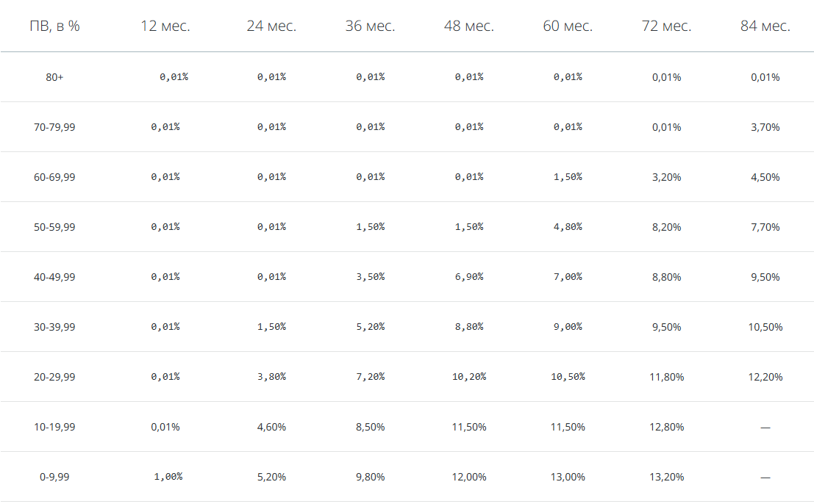814x504 pixels.
Task: Click the 36 мес. column header
Action: 370,26
